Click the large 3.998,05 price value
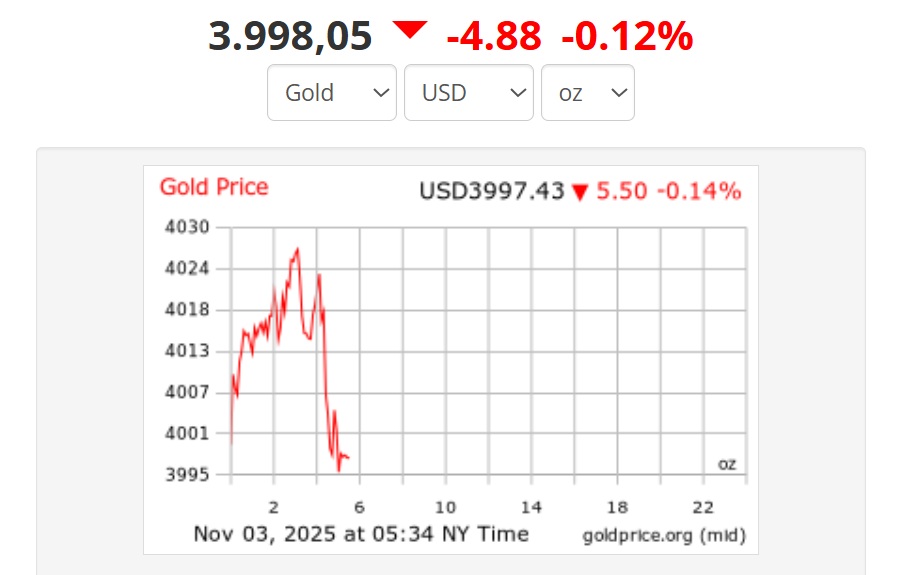Viewport: 901px width, 575px height. coord(290,38)
